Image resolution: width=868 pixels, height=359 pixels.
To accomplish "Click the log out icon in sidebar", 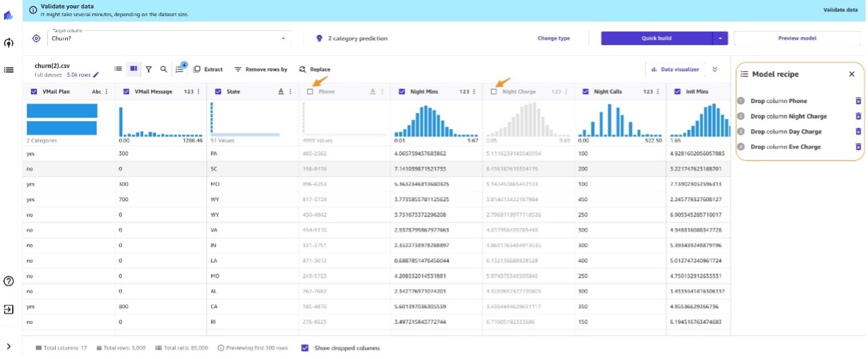I will pyautogui.click(x=9, y=309).
